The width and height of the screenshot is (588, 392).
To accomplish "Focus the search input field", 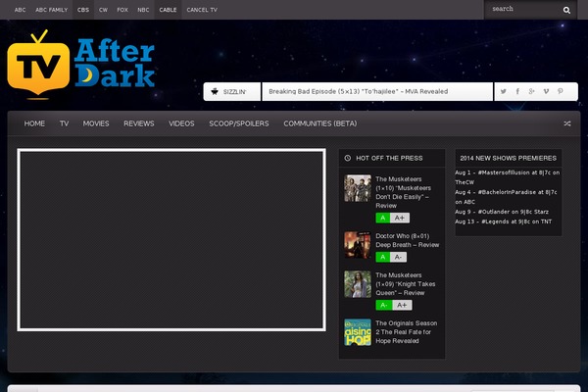I will [x=523, y=9].
